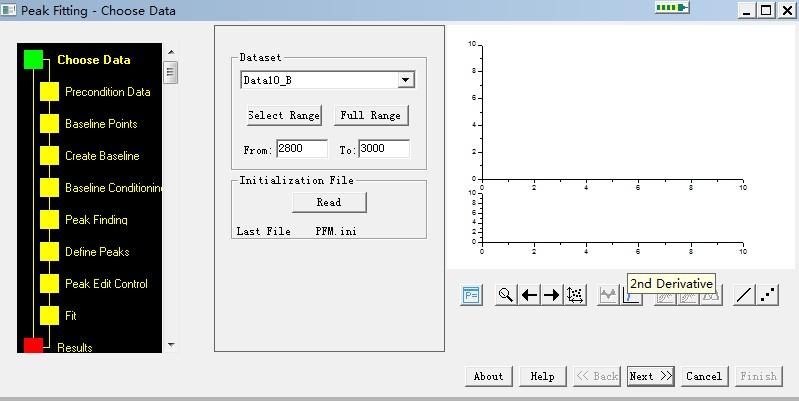Maximize the Peak Fitting window

766,10
